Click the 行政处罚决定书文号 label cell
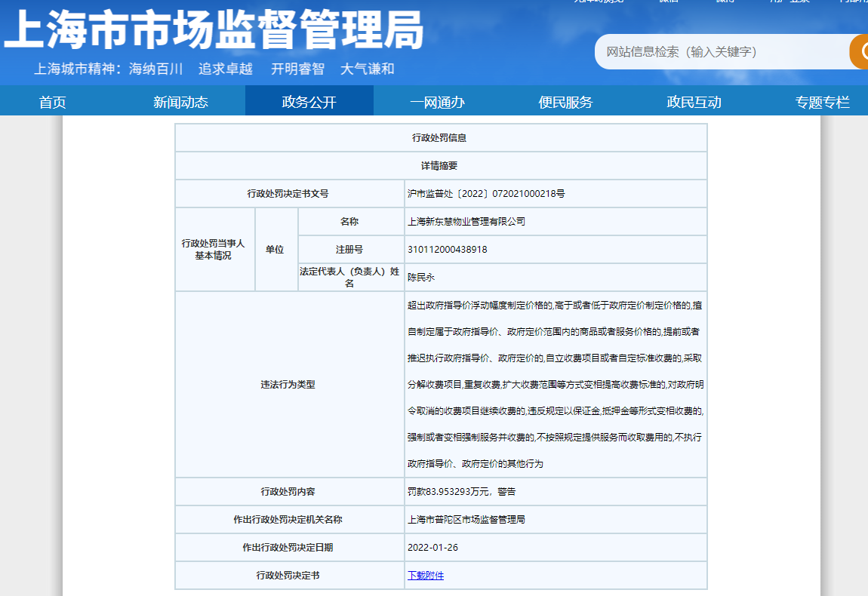The height and width of the screenshot is (596, 868). tap(290, 194)
